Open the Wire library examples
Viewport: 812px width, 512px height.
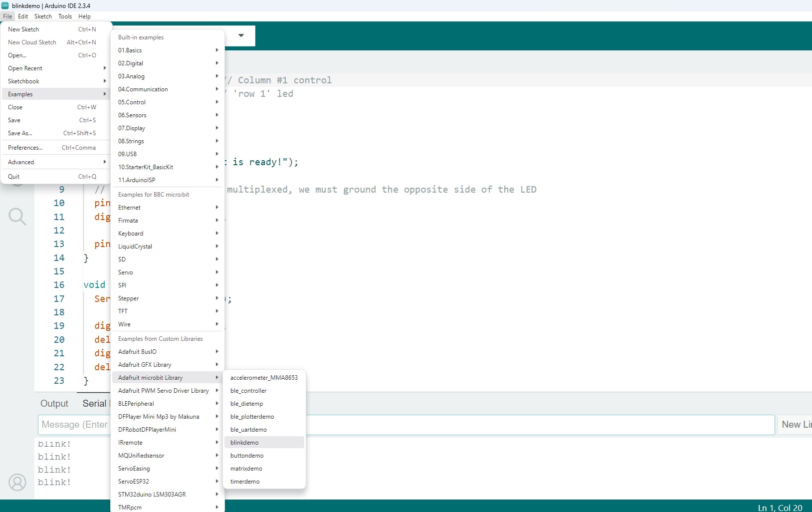[168, 324]
